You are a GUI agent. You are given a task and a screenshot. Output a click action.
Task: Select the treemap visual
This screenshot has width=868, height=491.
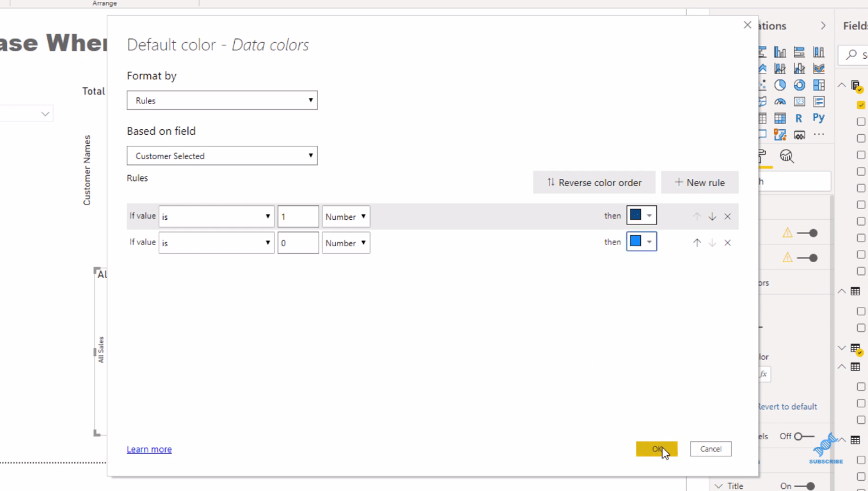tap(819, 85)
